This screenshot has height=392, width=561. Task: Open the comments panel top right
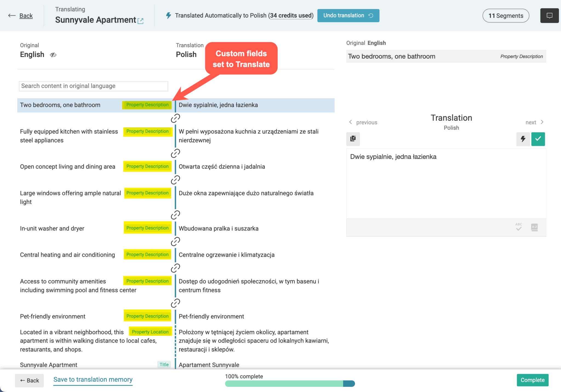click(x=549, y=15)
